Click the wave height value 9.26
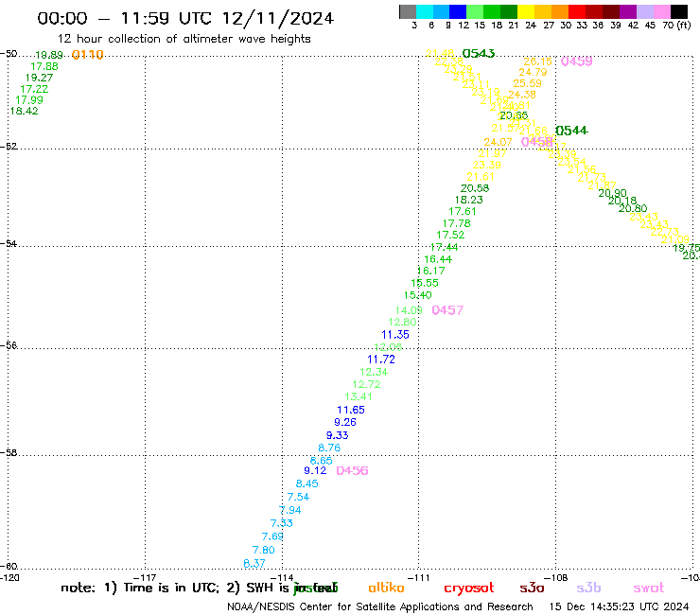The height and width of the screenshot is (615, 700). [x=345, y=422]
